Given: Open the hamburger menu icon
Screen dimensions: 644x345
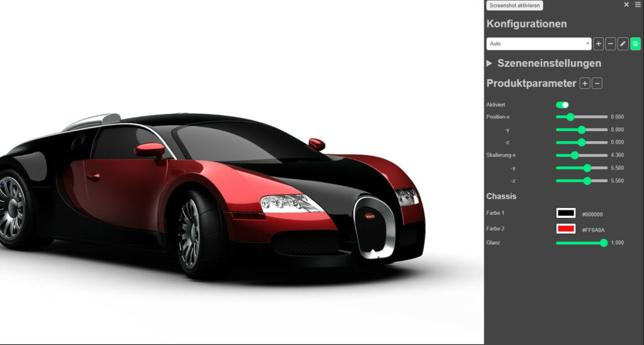Looking at the screenshot, I should coord(638,4).
